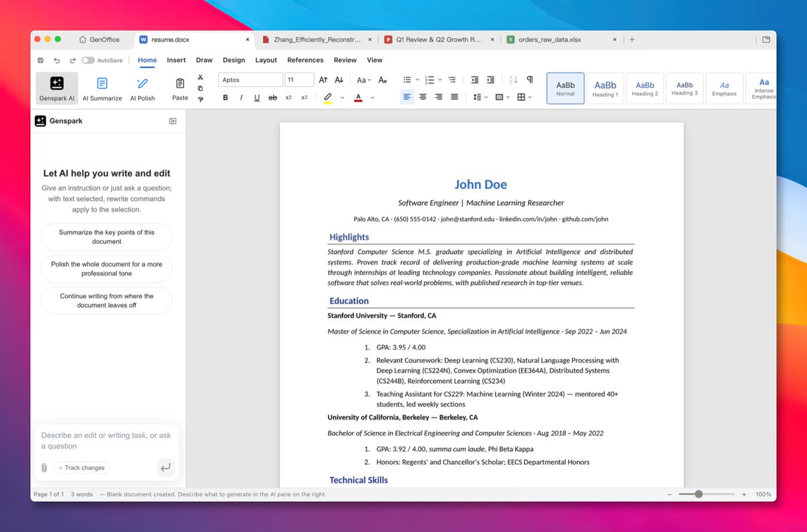807x532 pixels.
Task: Switch to the Draw ribbon tab
Action: tap(204, 60)
